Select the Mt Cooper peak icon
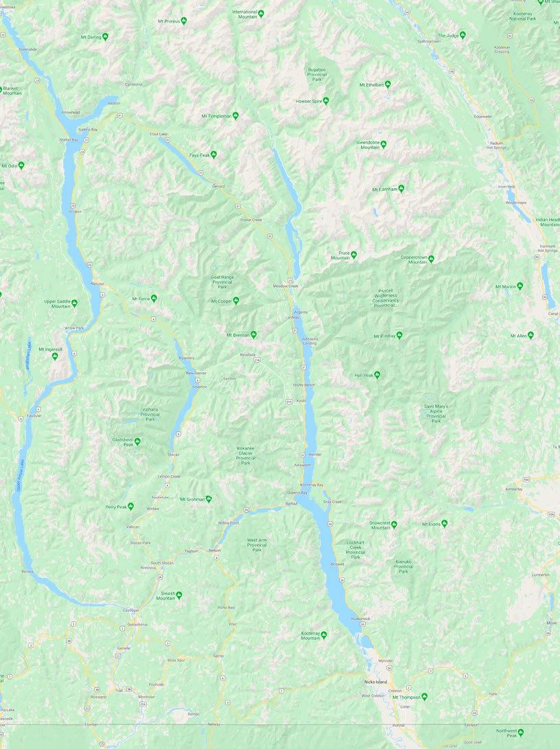 [236, 301]
